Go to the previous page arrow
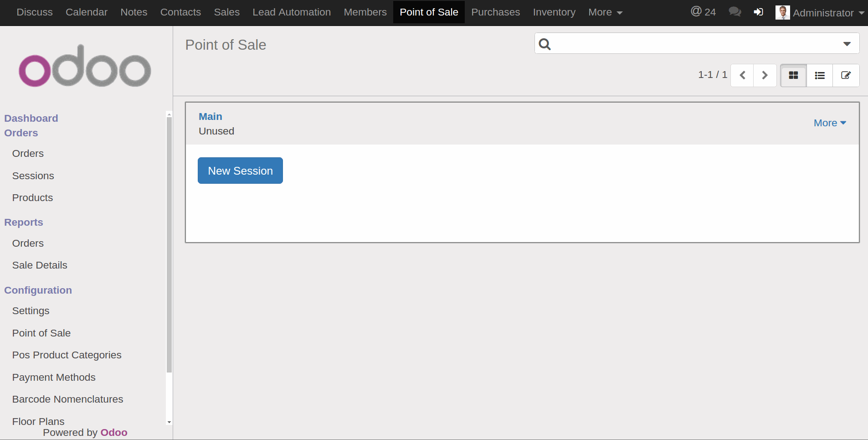This screenshot has height=440, width=868. coord(742,75)
